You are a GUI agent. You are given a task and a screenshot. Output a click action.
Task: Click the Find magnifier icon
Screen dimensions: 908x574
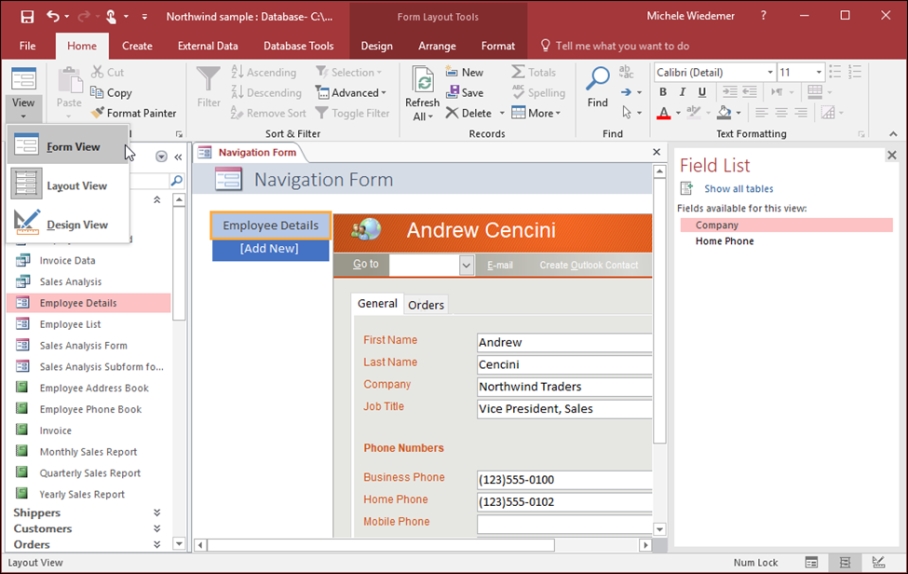point(598,79)
